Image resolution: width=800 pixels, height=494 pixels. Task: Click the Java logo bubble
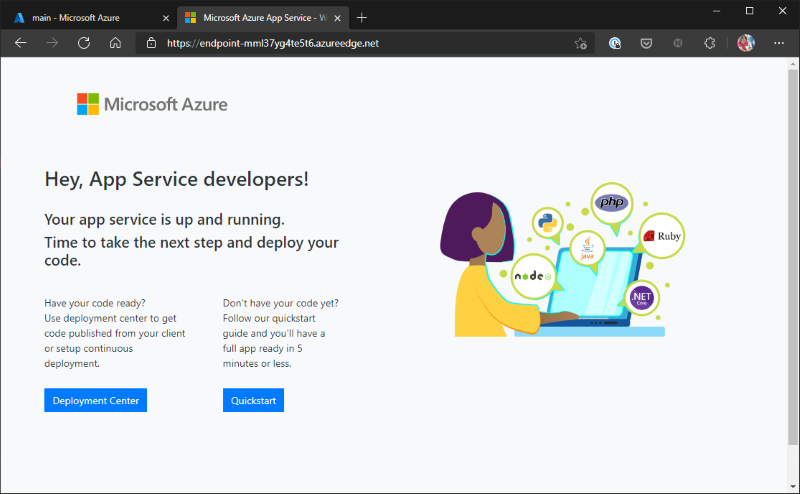click(587, 248)
